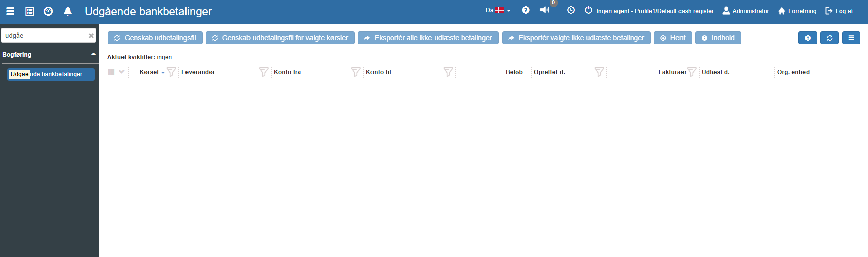Open notifications bell

pyautogui.click(x=68, y=11)
